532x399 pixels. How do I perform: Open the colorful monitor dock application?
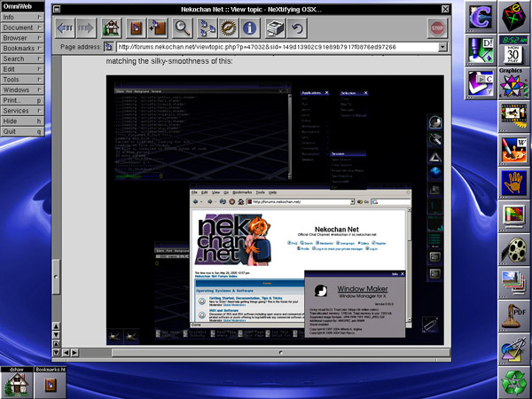pos(514,216)
